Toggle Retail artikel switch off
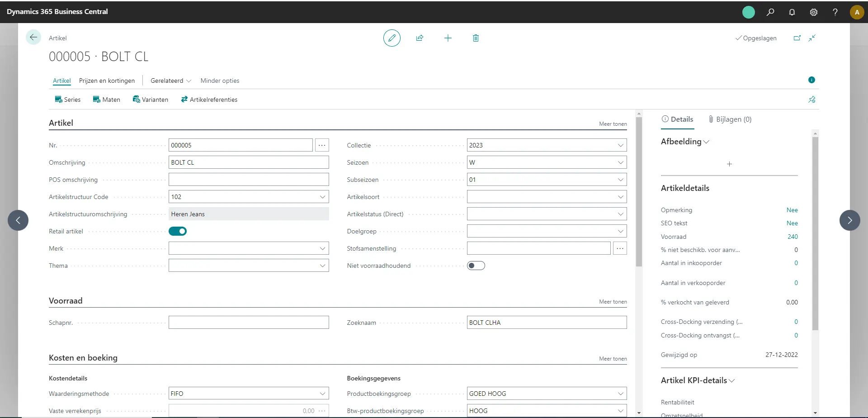This screenshot has width=868, height=418. (x=178, y=231)
